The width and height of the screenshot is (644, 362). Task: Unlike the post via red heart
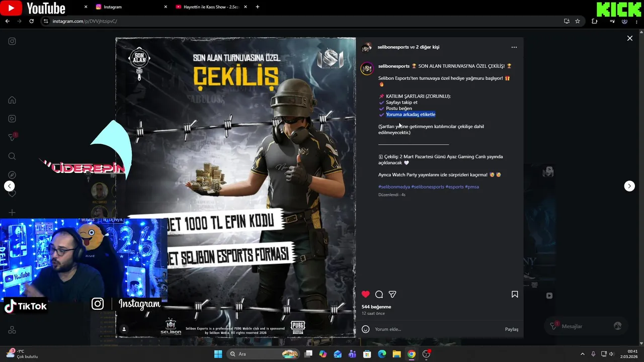point(366,294)
